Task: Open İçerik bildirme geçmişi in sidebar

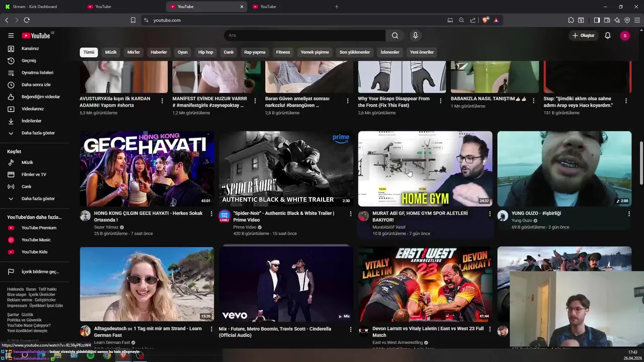Action: coord(35,271)
